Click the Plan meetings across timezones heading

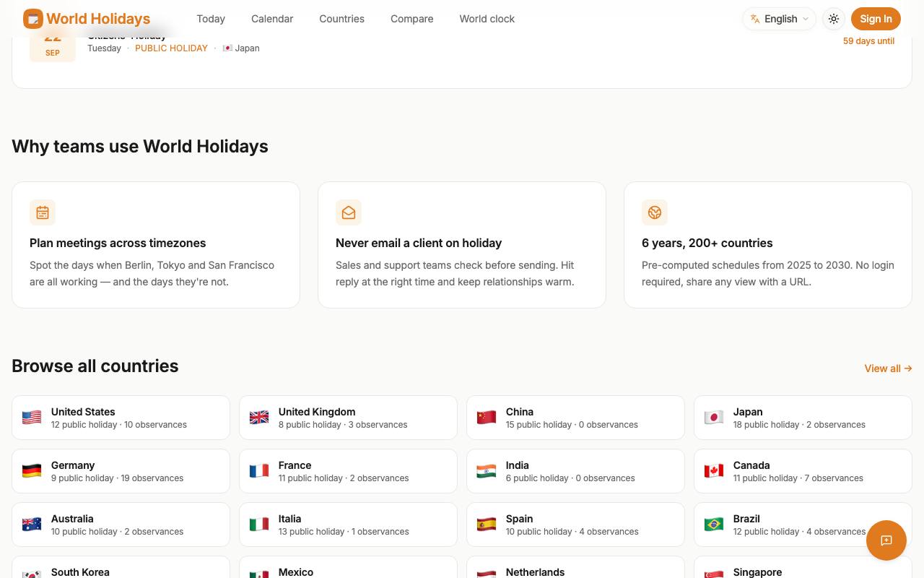pyautogui.click(x=118, y=243)
